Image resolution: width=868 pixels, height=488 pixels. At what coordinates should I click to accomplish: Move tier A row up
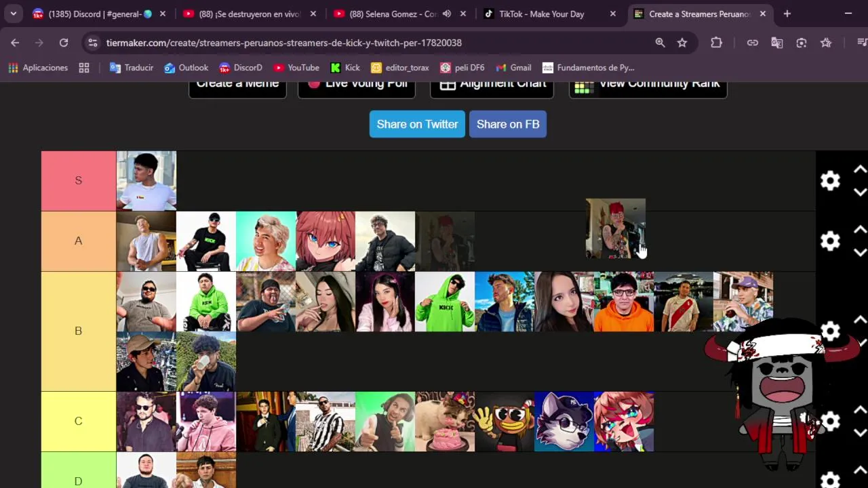click(x=860, y=230)
